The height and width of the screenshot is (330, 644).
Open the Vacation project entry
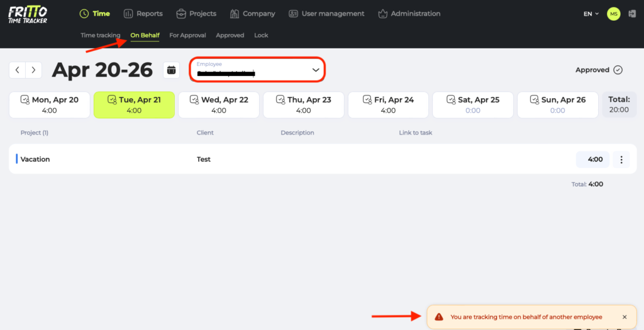[35, 160]
